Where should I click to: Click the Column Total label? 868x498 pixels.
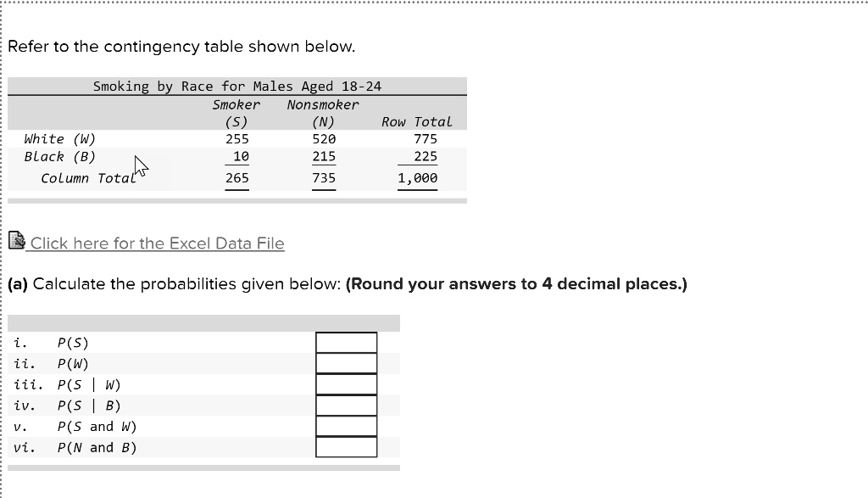(88, 178)
